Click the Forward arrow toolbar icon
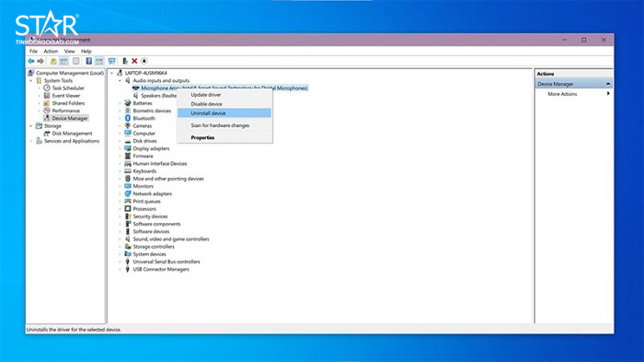This screenshot has width=644, height=362. 40,61
